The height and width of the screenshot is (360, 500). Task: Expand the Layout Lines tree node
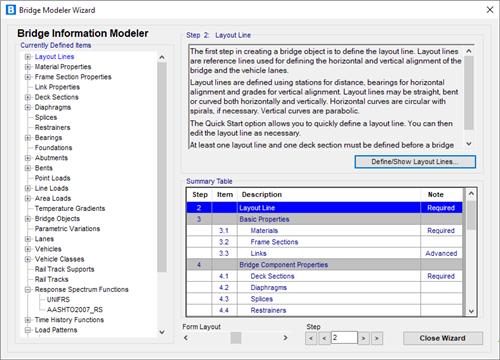pos(28,57)
